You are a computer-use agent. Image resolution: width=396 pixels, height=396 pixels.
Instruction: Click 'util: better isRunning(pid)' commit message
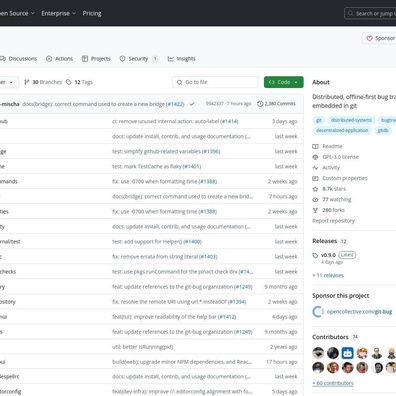143,347
